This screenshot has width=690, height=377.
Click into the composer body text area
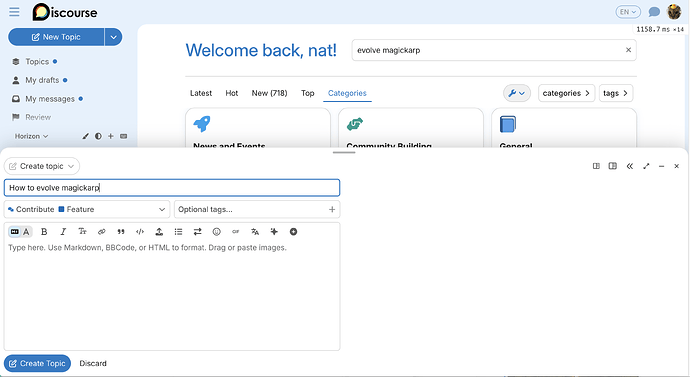172,295
